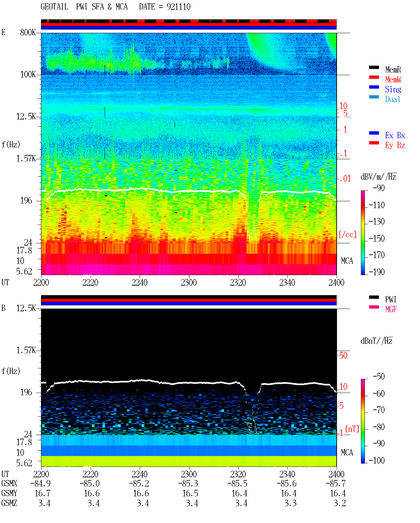
Task: Click the '-190' color bar value
Action: point(377,272)
